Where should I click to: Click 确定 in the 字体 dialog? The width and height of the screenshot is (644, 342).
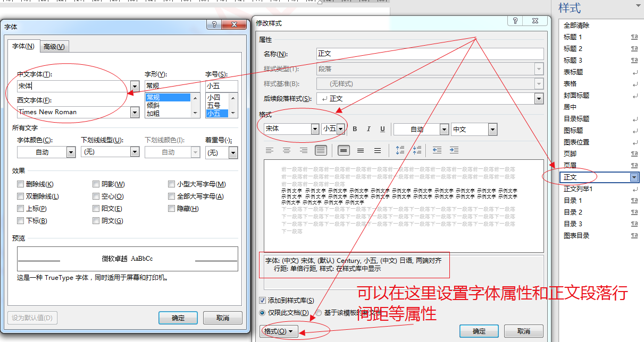tap(178, 318)
